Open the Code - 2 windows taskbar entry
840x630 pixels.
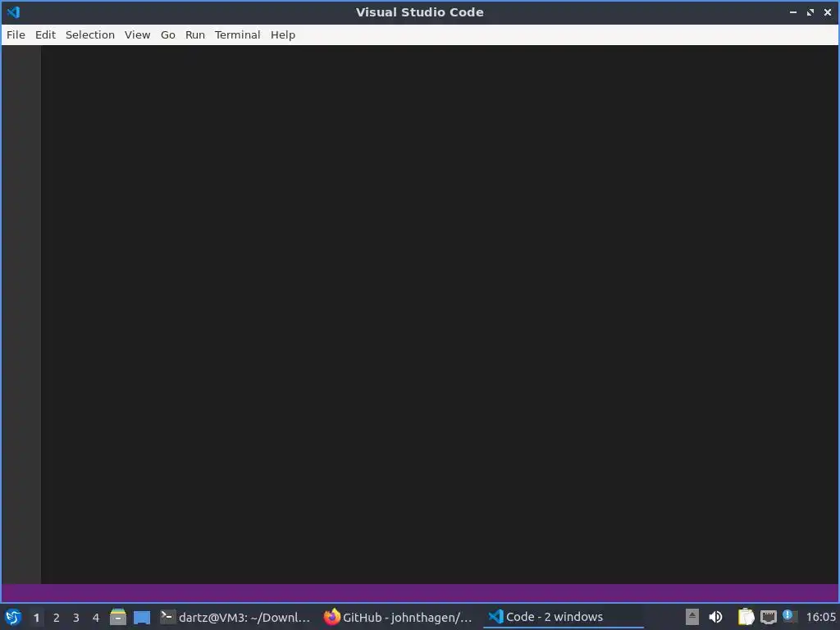[563, 617]
